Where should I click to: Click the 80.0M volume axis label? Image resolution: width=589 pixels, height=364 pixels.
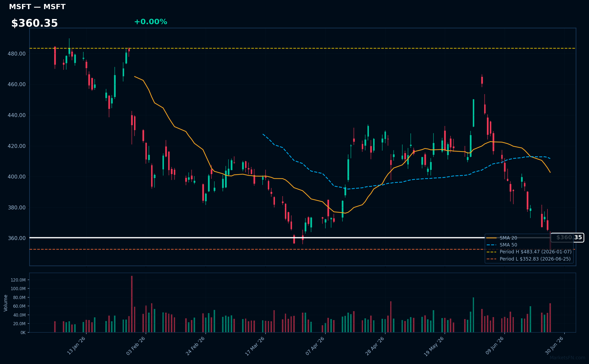point(19,298)
